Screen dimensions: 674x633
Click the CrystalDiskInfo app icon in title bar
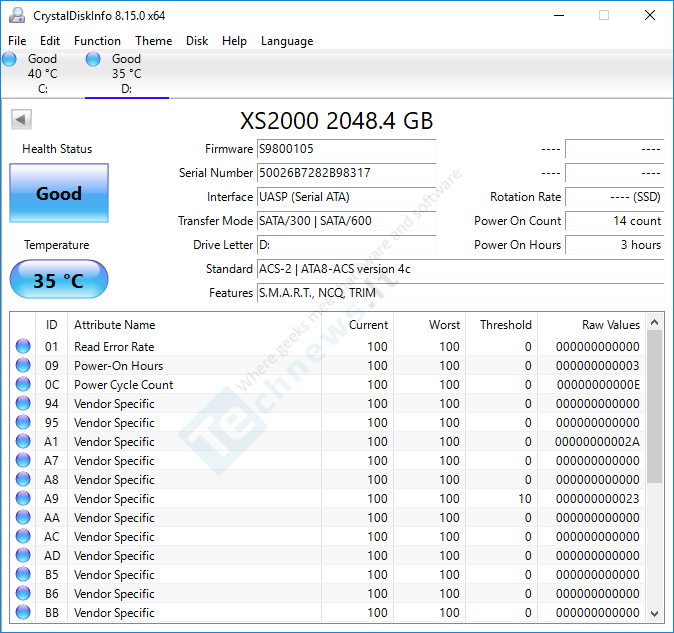[x=17, y=16]
